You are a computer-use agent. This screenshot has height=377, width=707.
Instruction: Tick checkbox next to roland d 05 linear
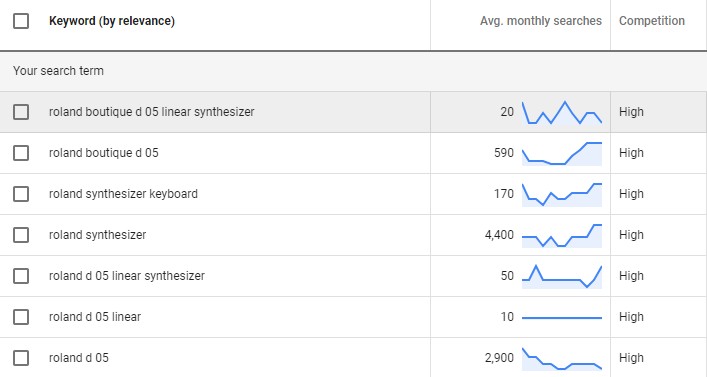21,317
